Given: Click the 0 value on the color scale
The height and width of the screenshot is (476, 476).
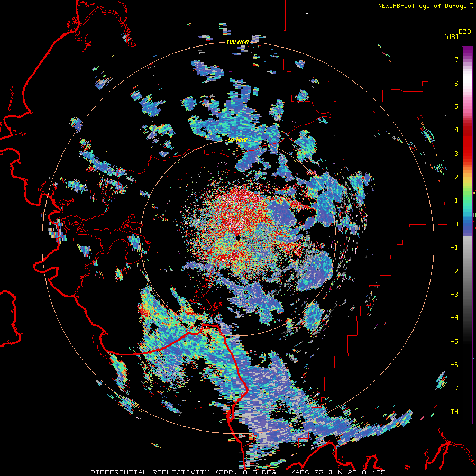Looking at the screenshot, I should tap(456, 224).
